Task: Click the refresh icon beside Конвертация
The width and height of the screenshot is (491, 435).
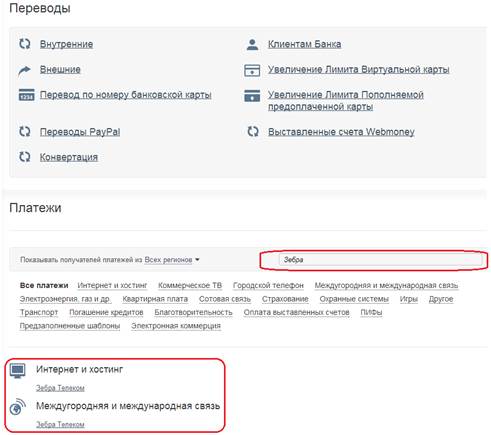Action: coord(25,157)
